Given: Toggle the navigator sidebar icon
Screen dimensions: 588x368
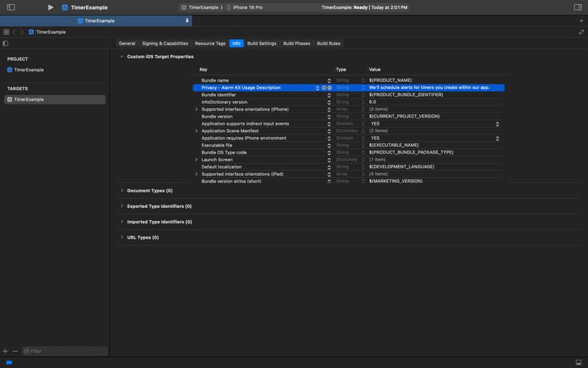Looking at the screenshot, I should (x=11, y=7).
